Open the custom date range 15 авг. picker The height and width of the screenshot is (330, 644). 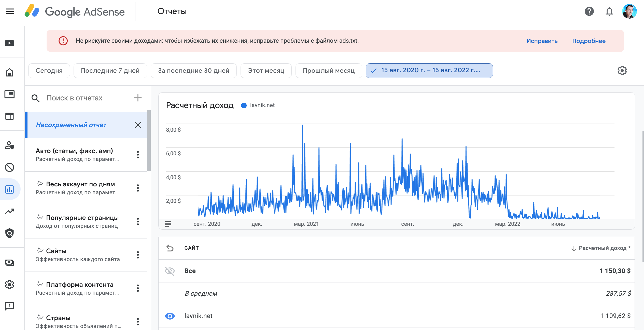coord(429,71)
